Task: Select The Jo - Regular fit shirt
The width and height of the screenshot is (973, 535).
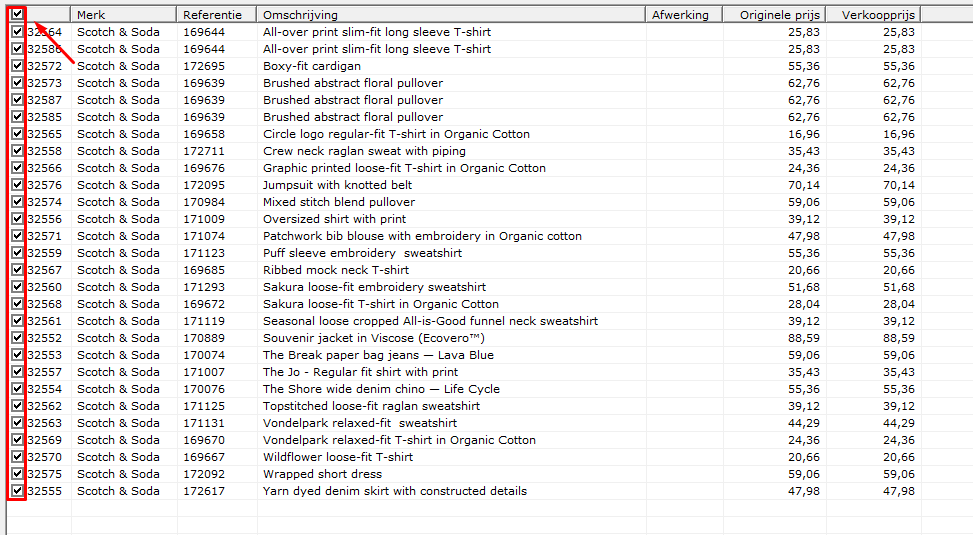Action: [x=361, y=372]
